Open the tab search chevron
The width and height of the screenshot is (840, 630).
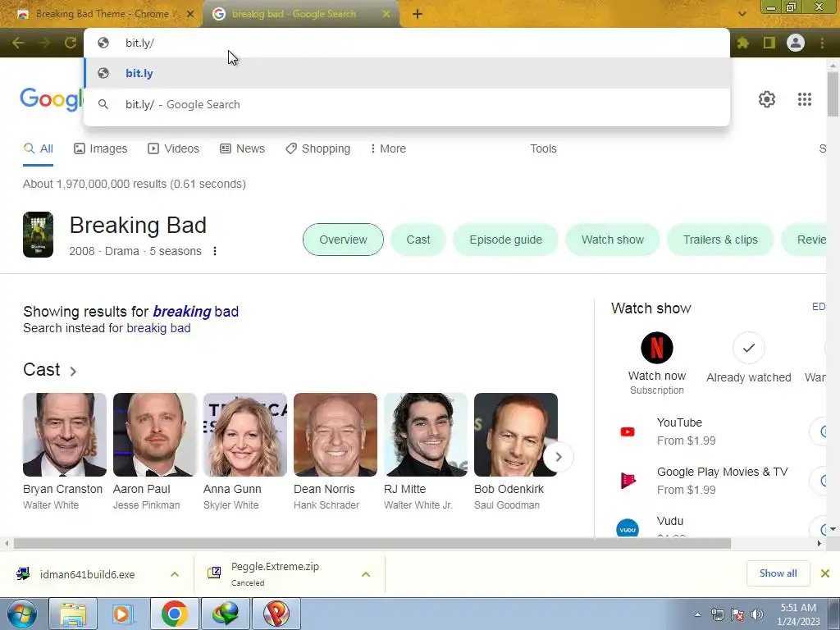coord(742,14)
